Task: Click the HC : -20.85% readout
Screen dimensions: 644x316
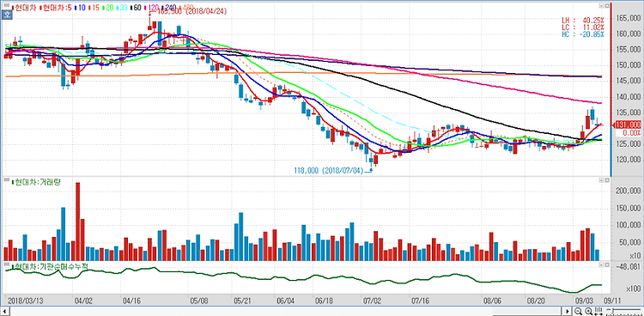Action: coord(583,34)
